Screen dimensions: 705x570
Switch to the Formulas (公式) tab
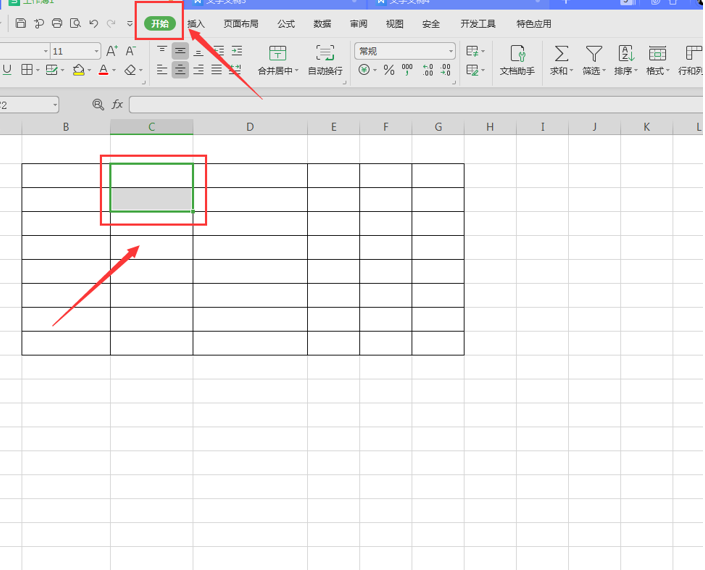pos(286,24)
